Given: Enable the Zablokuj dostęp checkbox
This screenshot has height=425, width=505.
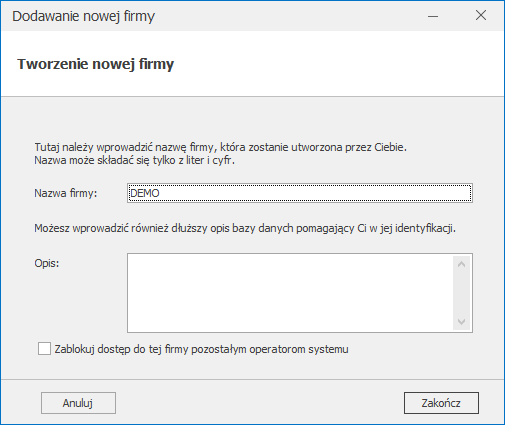Looking at the screenshot, I should coord(44,349).
